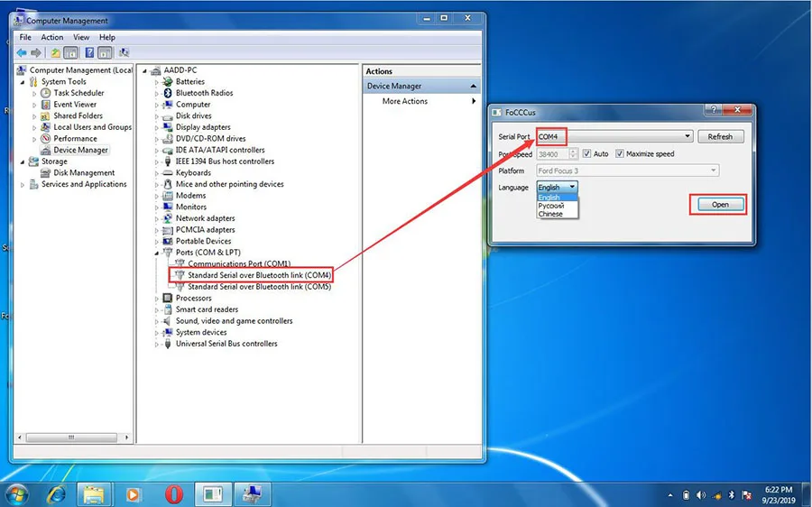Open the File menu
This screenshot has width=812, height=507.
click(x=25, y=37)
